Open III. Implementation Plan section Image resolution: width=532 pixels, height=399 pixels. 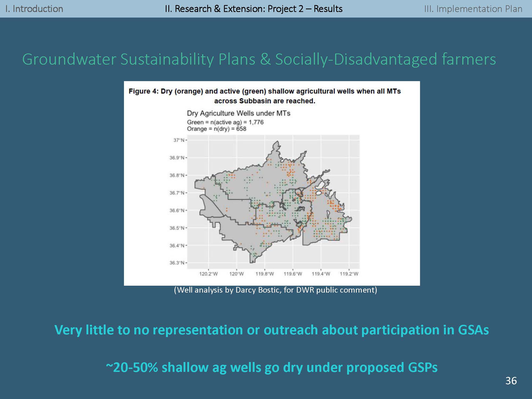(473, 9)
